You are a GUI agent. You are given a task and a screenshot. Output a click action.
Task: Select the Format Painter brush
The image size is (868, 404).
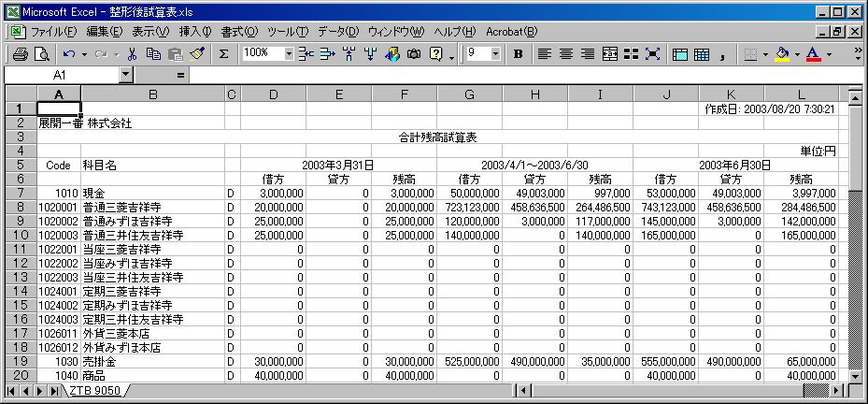click(196, 53)
